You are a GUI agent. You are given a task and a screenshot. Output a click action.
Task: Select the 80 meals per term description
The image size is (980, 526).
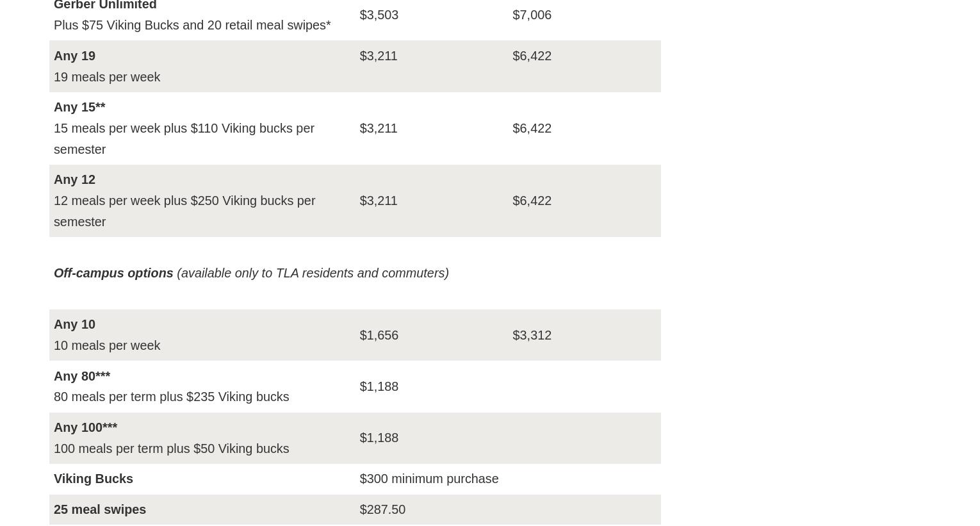coord(171,397)
